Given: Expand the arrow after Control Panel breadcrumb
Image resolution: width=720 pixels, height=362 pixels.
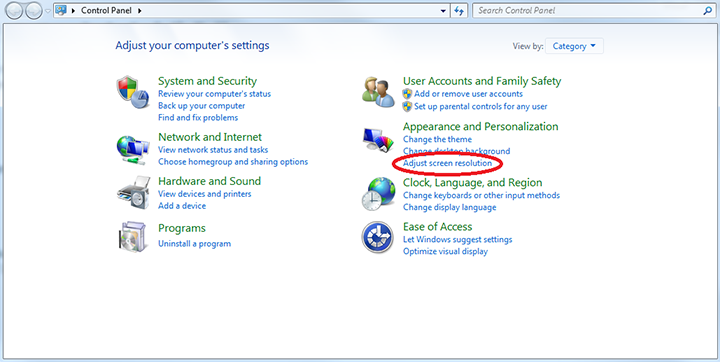Looking at the screenshot, I should pos(140,11).
